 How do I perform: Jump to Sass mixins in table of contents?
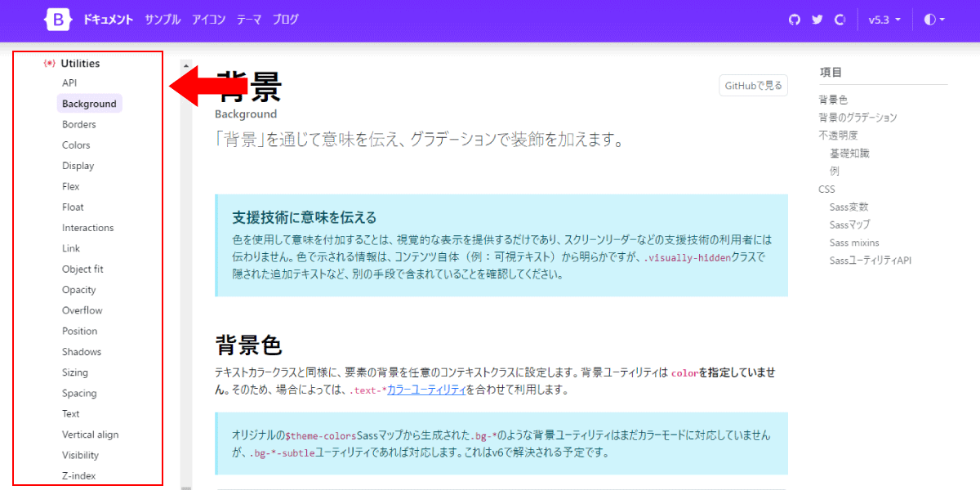click(856, 243)
